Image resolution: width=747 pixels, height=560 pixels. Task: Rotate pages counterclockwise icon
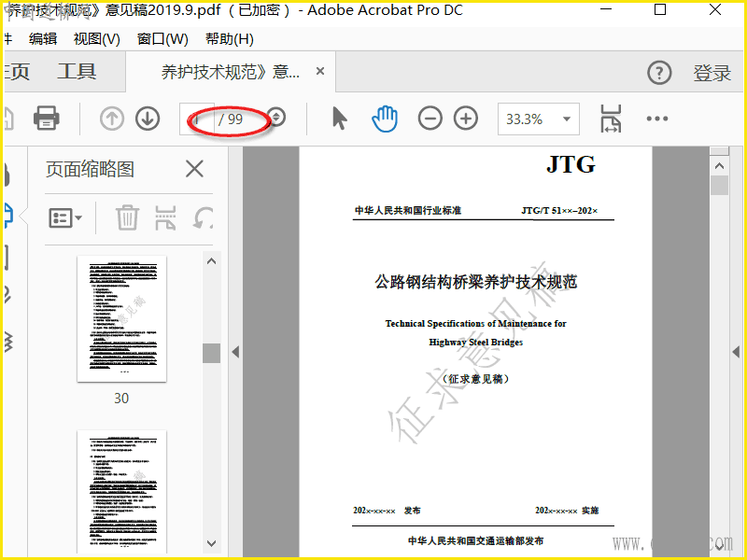click(x=204, y=217)
